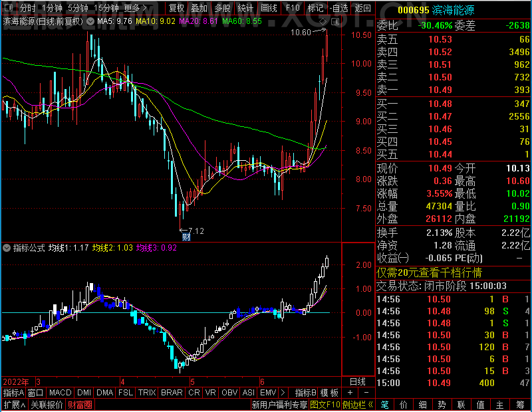This screenshot has width=532, height=412.
Task: Click the panel layout icon at top-left
Action: point(8,7)
